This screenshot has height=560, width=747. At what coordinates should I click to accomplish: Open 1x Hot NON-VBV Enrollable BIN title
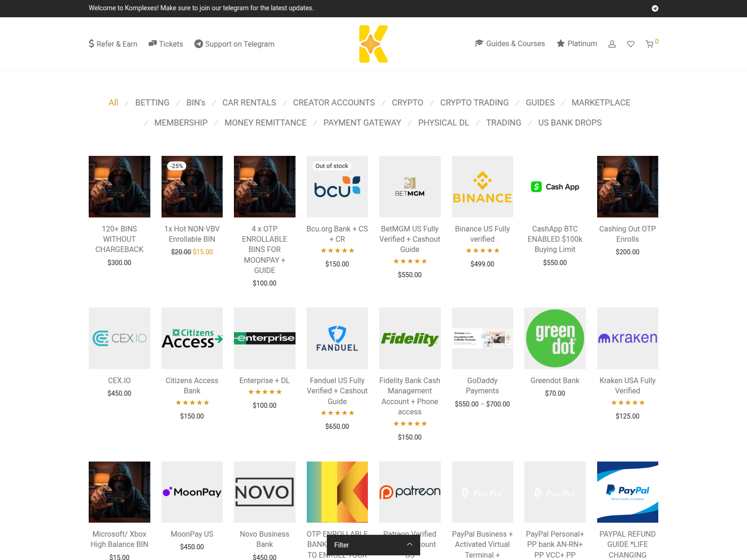pyautogui.click(x=192, y=234)
